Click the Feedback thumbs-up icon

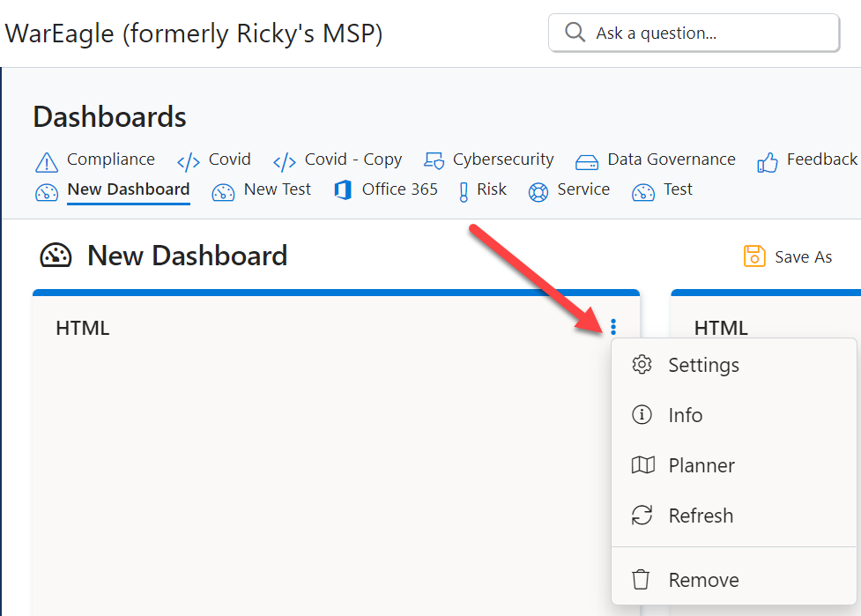coord(767,162)
